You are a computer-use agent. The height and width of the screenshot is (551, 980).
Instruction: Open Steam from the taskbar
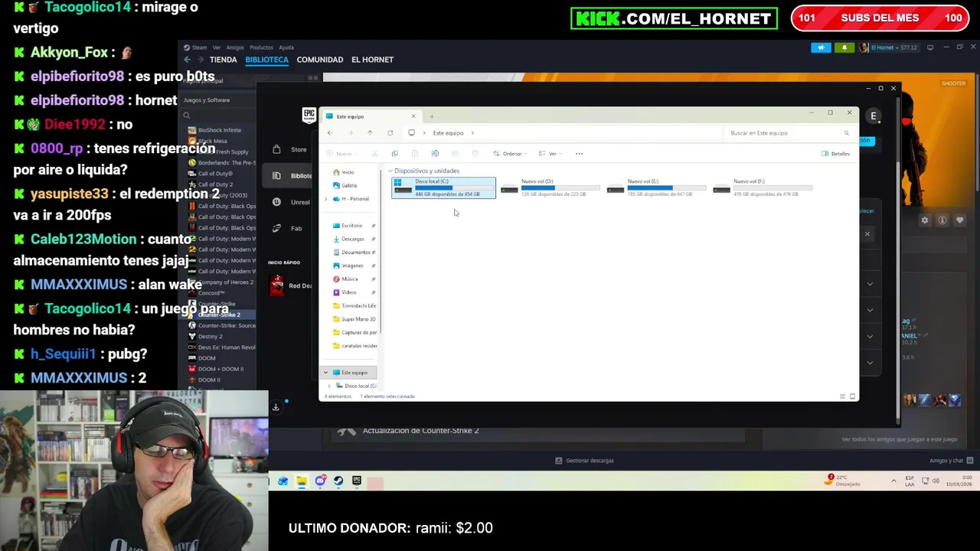[x=338, y=481]
